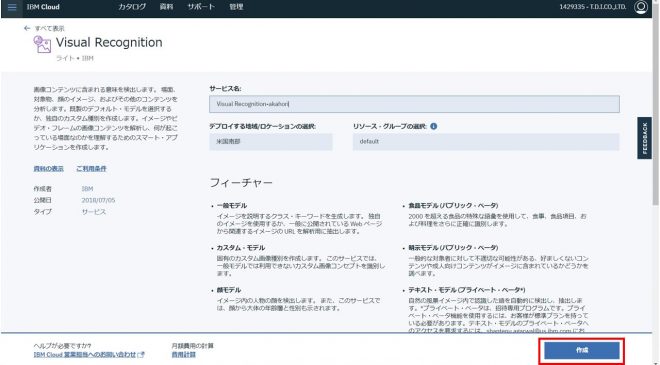Open IBM Cloud 営業担当へのお問い合わせ link
The height and width of the screenshot is (365, 660).
coord(85,354)
